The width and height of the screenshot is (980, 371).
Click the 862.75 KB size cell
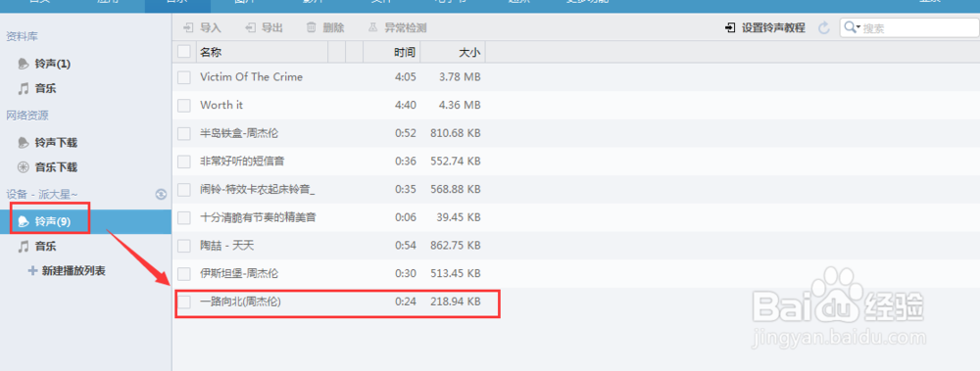click(455, 246)
